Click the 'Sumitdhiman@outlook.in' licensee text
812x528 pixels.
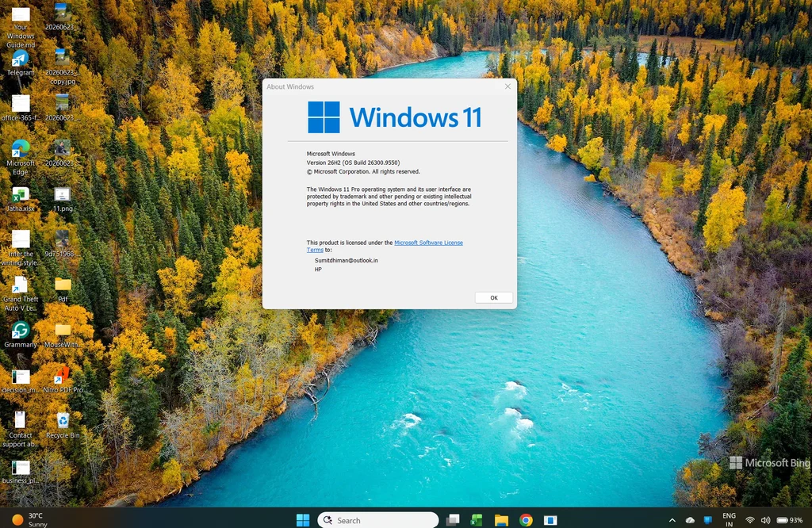coord(347,260)
